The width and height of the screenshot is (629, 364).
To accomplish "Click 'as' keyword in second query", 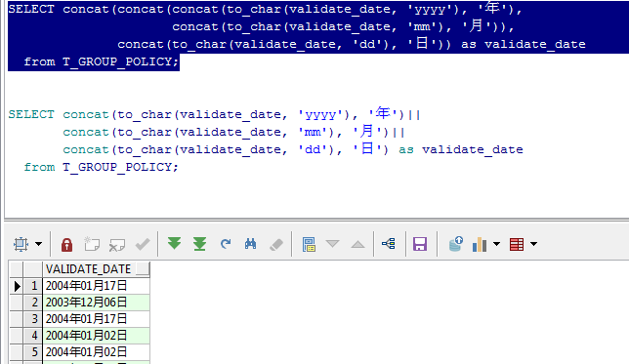I will pos(406,149).
